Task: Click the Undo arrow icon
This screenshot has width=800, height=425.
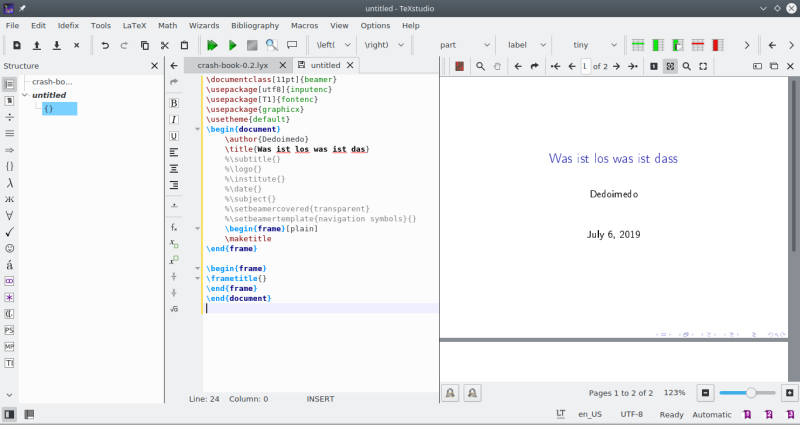Action: point(105,45)
